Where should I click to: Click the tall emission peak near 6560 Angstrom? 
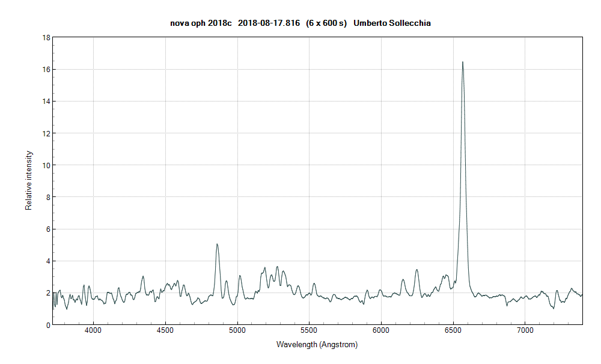pos(463,63)
